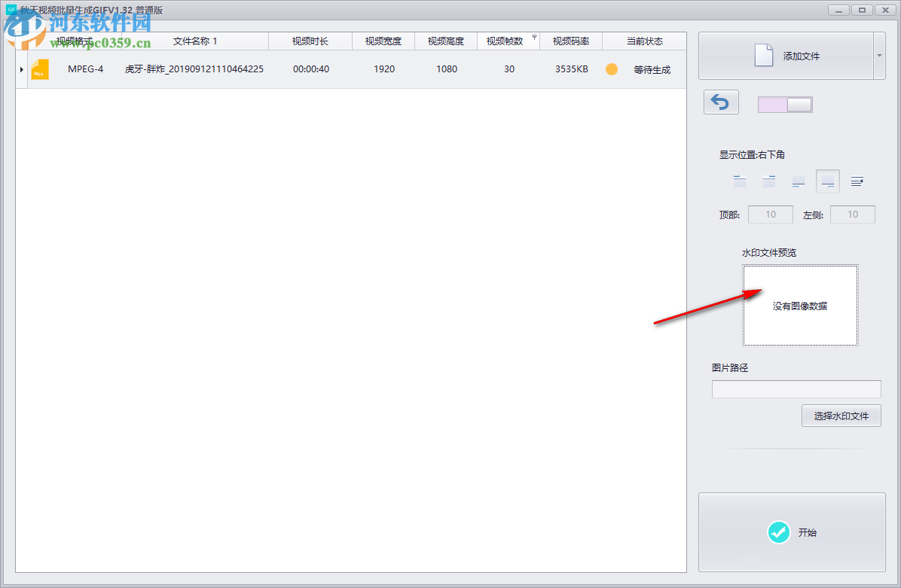
Task: Click the 视频码率 column header
Action: [571, 41]
